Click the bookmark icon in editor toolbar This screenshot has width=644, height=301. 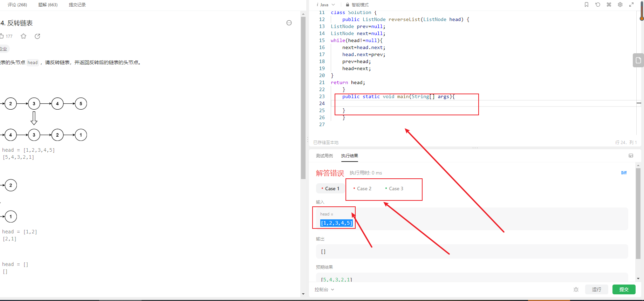pyautogui.click(x=587, y=5)
